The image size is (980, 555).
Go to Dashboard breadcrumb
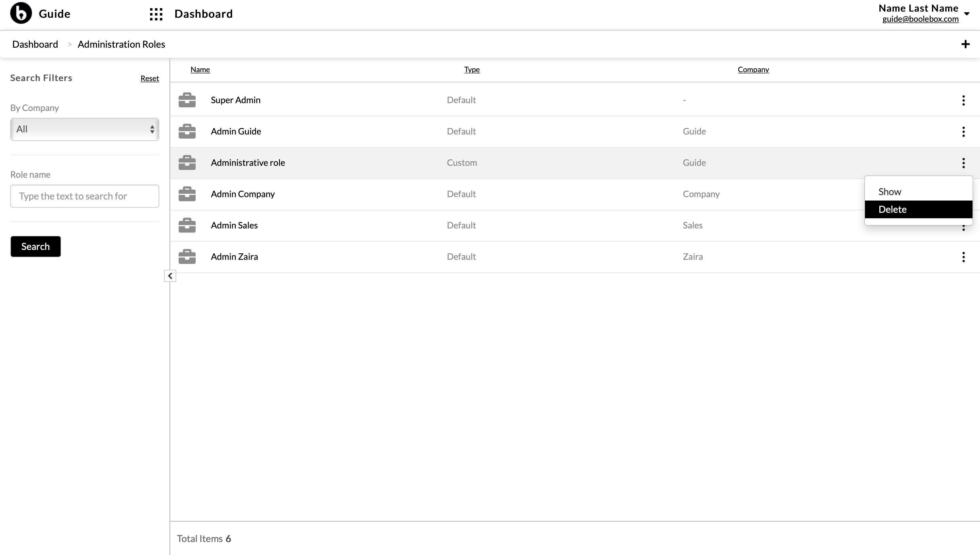[35, 44]
